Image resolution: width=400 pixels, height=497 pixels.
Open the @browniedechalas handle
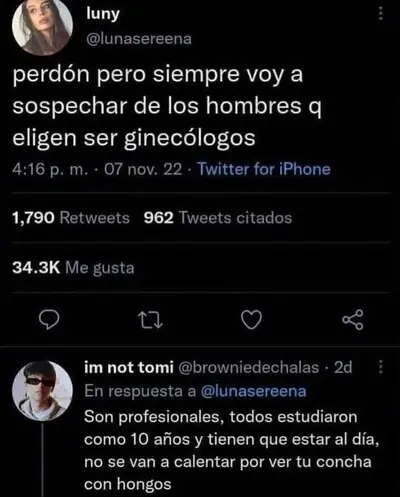[x=249, y=367]
